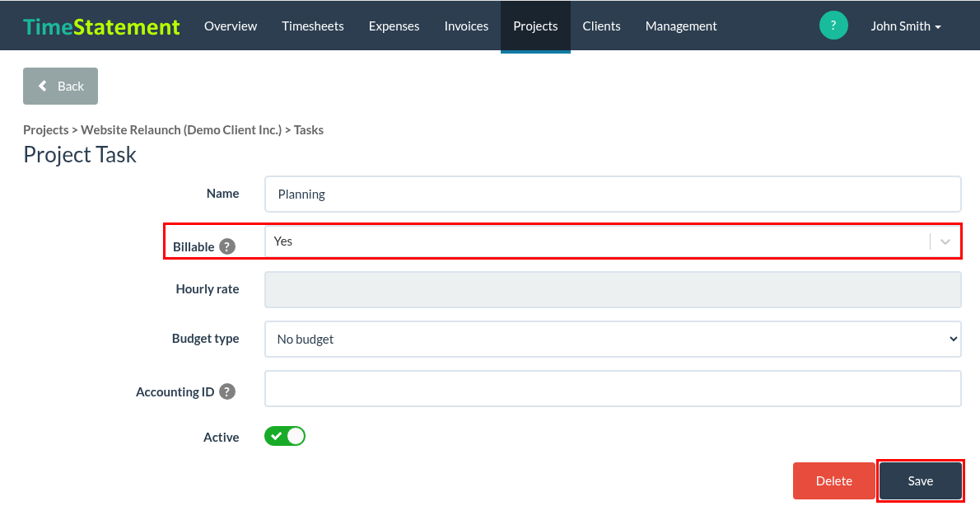Click the Budget type label
Viewport: 980px width, 506px height.
[206, 339]
